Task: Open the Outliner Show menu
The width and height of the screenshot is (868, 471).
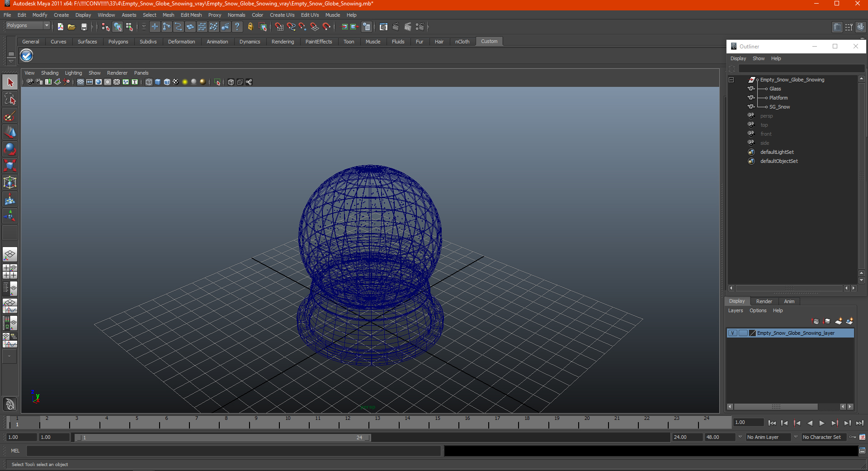Action: 758,58
